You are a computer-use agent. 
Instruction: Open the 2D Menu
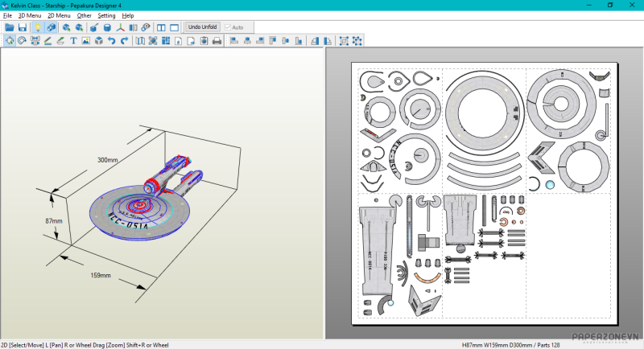(x=59, y=15)
